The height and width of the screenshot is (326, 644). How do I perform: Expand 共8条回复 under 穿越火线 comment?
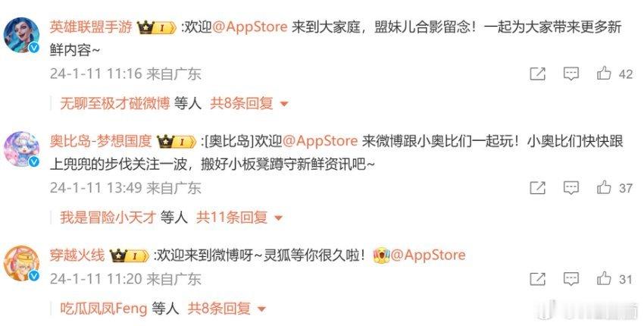pyautogui.click(x=227, y=308)
